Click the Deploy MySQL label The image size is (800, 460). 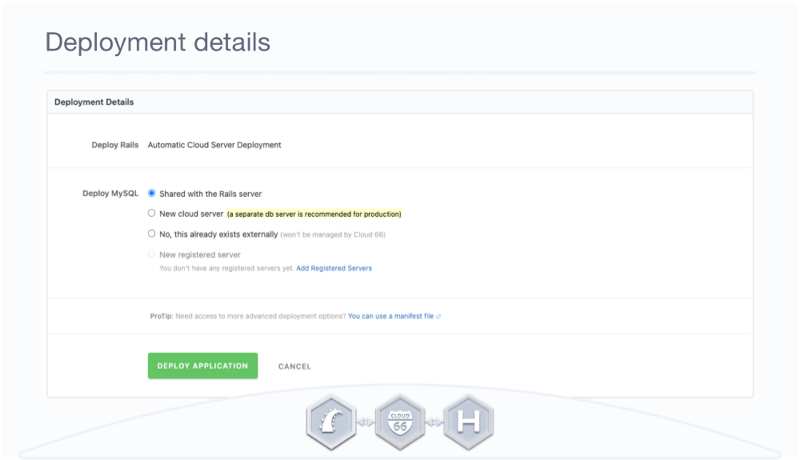[110, 193]
